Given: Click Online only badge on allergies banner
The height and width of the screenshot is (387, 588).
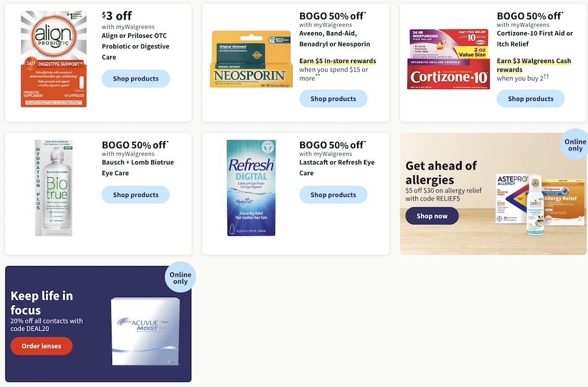Looking at the screenshot, I should 575,145.
